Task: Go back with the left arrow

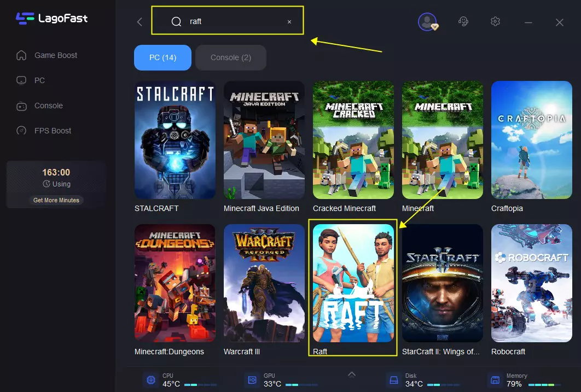Action: 140,22
